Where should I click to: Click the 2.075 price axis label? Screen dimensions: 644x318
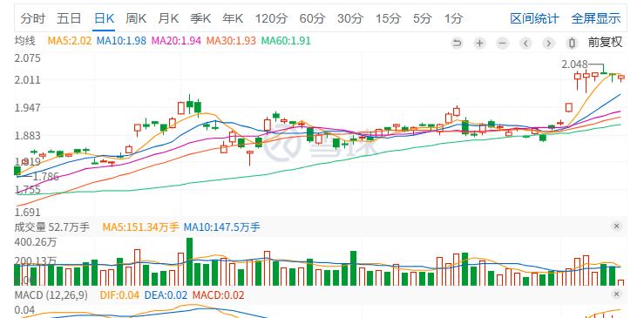tap(28, 58)
